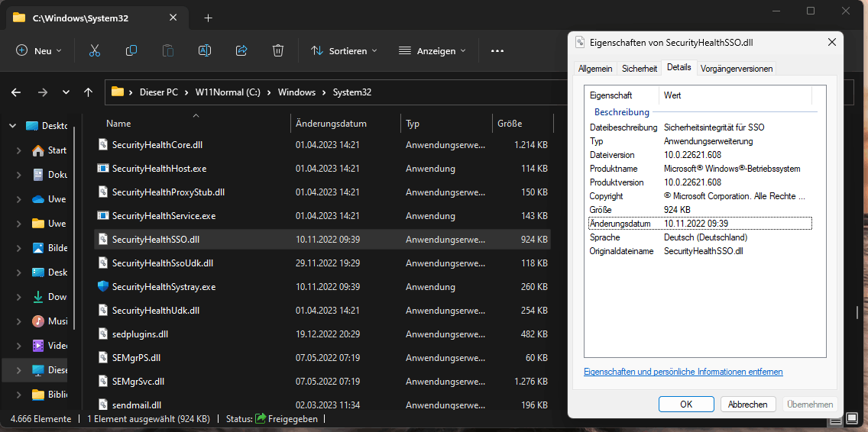Click the SecurityHealthService.exe file icon
This screenshot has width=868, height=432.
tap(103, 215)
